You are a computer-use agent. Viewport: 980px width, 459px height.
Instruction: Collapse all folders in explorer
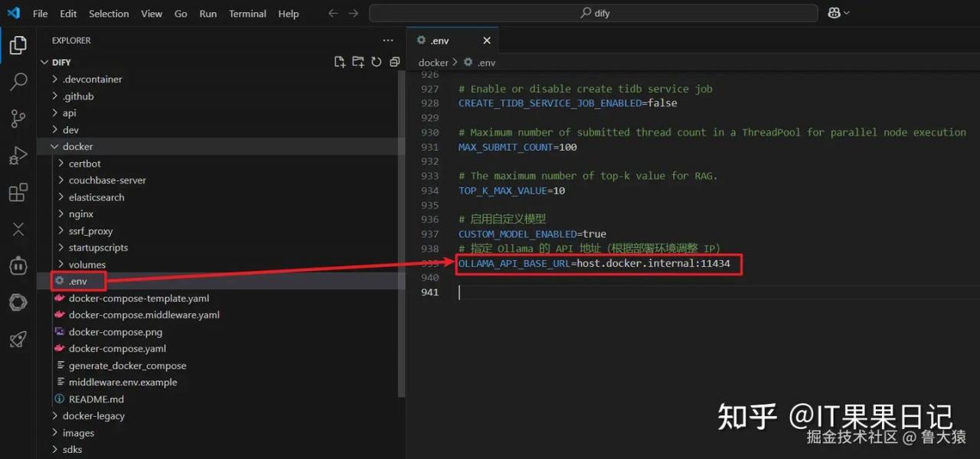tap(395, 62)
